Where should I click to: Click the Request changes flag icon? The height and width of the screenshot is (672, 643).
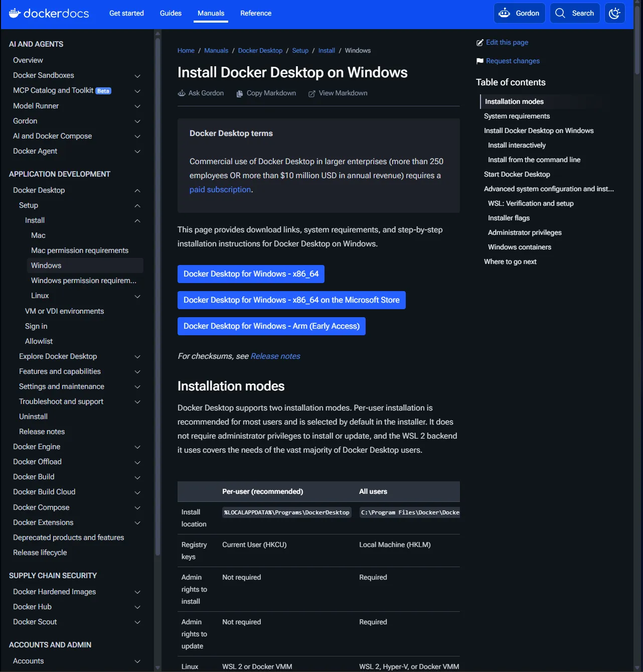480,61
